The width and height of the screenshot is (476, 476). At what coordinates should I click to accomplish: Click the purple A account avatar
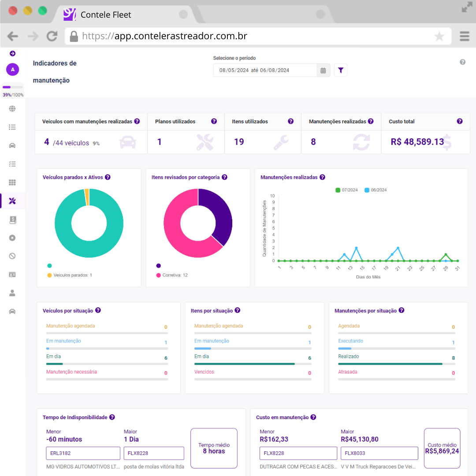pyautogui.click(x=12, y=69)
